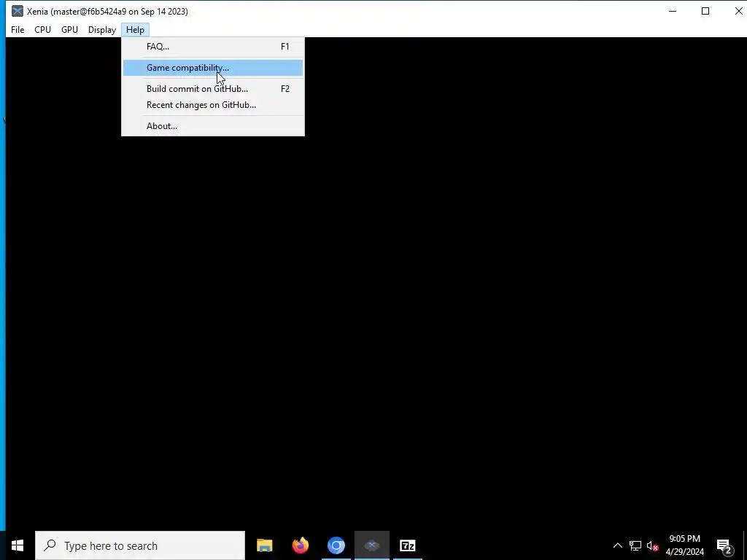Close the open Help menu
747x560 pixels.
[135, 29]
